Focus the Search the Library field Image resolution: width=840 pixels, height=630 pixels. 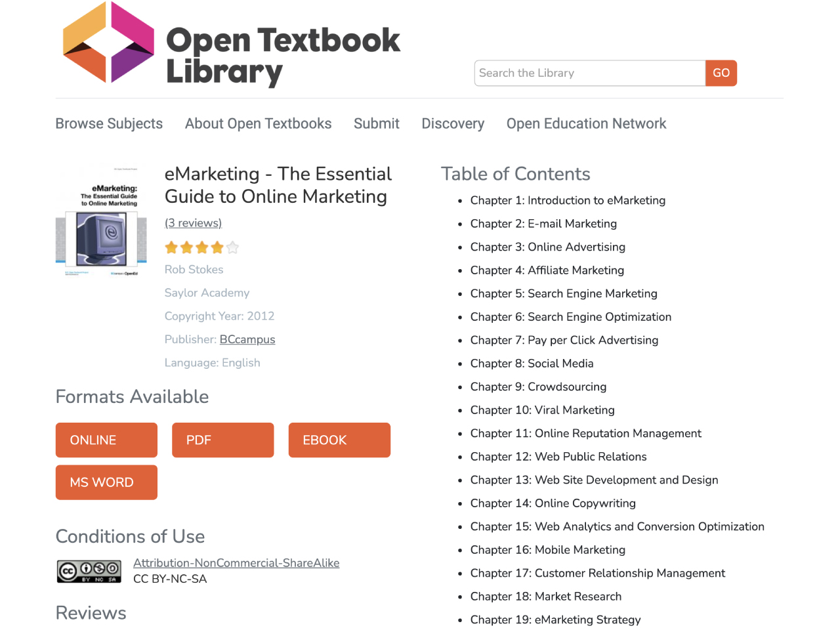(x=589, y=73)
